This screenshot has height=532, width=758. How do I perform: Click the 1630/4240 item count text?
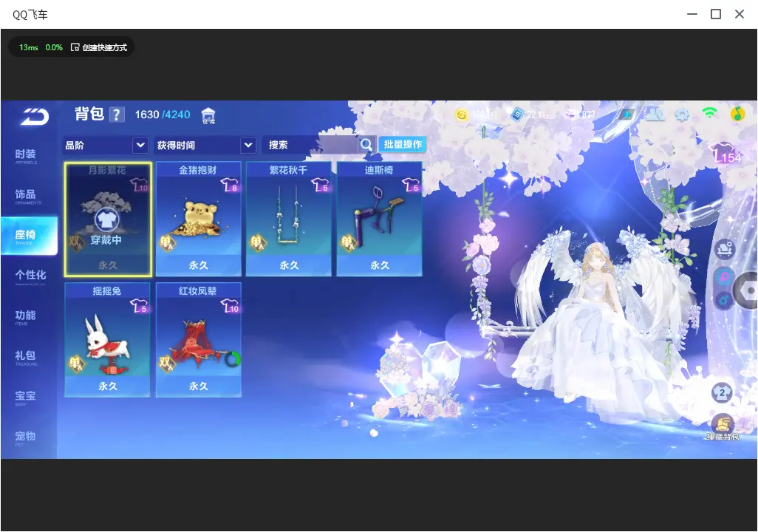click(163, 115)
